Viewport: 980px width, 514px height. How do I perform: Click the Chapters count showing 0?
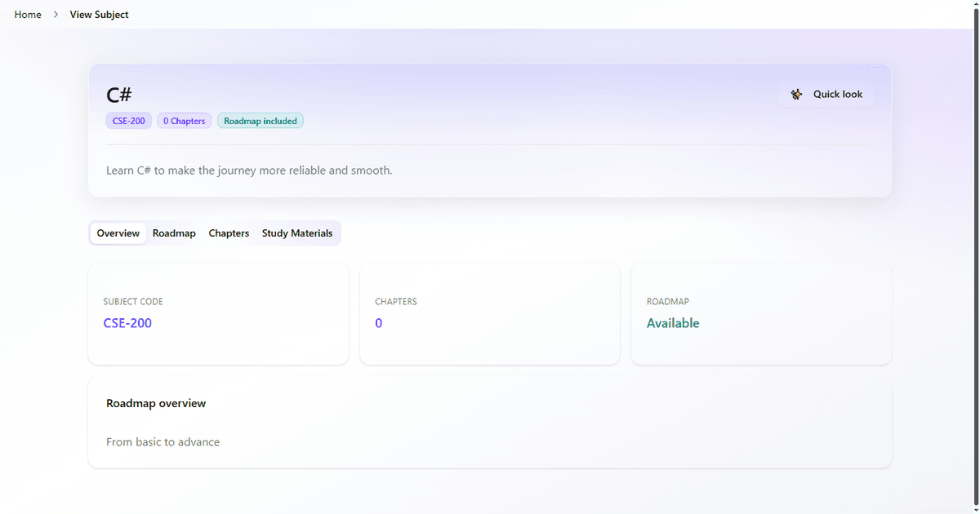point(378,323)
